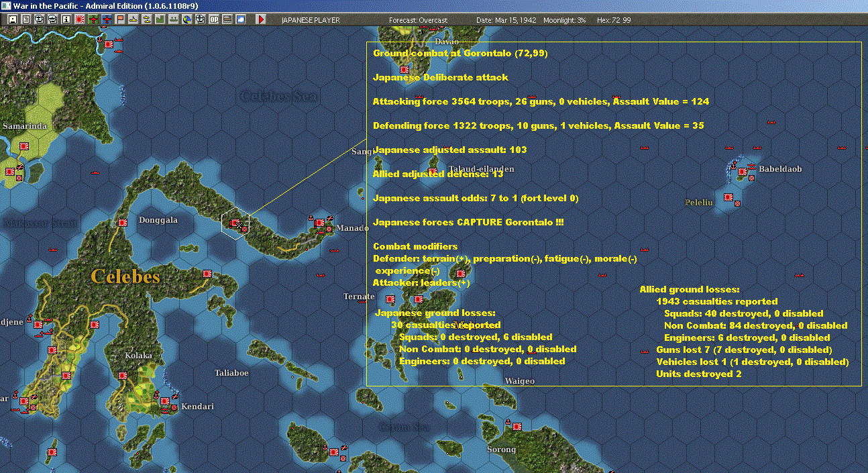
Task: Click the red plane on blue background icon
Action: [107, 19]
